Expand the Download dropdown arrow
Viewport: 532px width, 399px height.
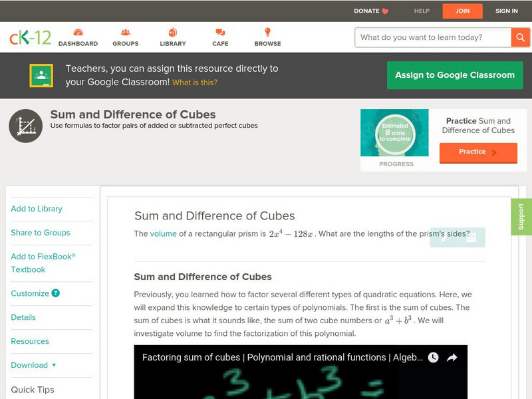tap(54, 365)
